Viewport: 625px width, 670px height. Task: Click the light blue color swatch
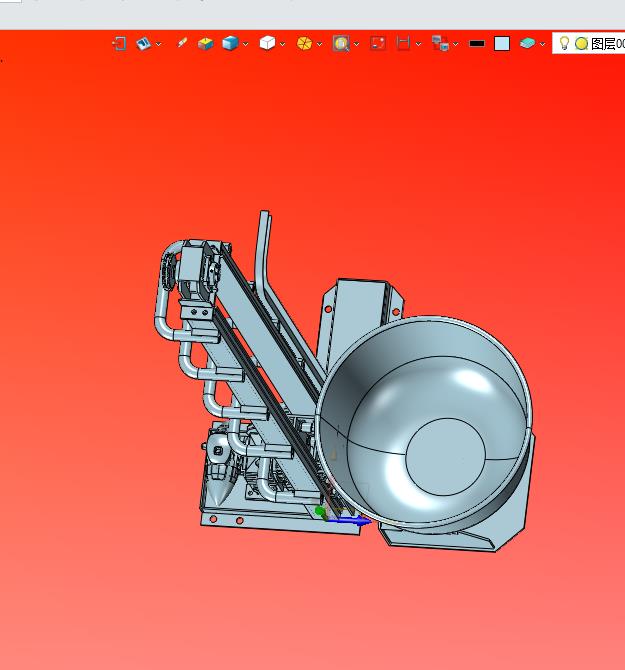pos(502,44)
